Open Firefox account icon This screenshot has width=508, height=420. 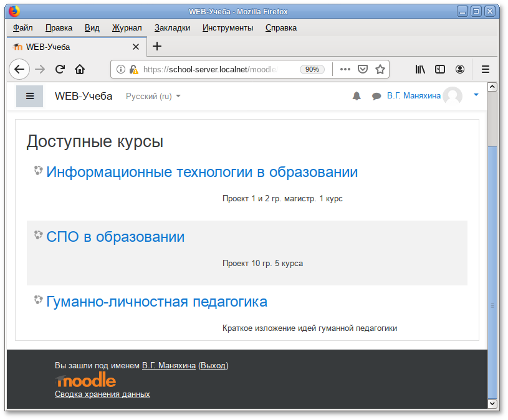pos(460,69)
